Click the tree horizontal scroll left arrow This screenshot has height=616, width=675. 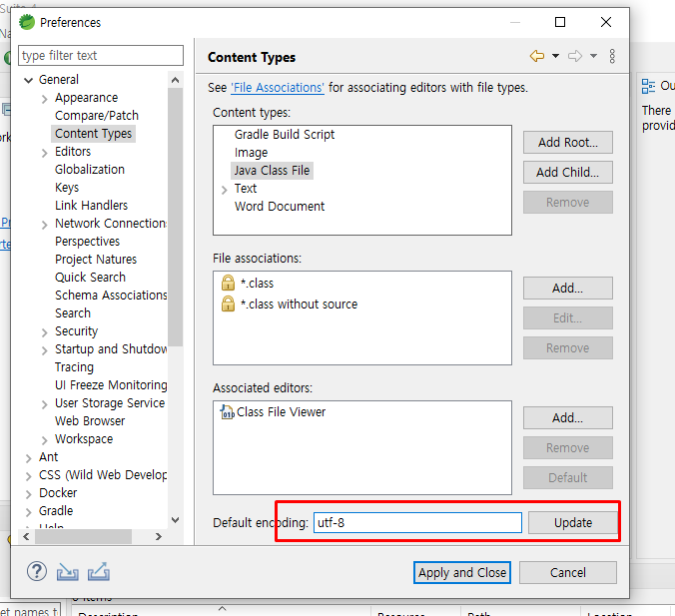26,536
